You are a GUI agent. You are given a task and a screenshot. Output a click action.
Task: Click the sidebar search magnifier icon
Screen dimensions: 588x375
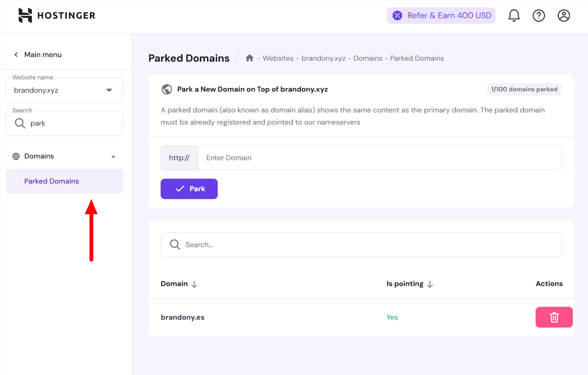(20, 123)
